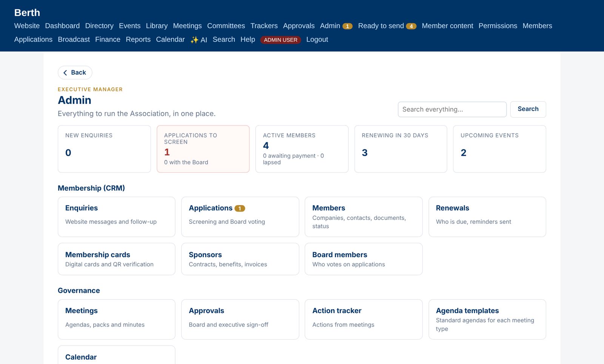The height and width of the screenshot is (364, 604).
Task: Open Admin nav item with 1 badge
Action: [336, 26]
